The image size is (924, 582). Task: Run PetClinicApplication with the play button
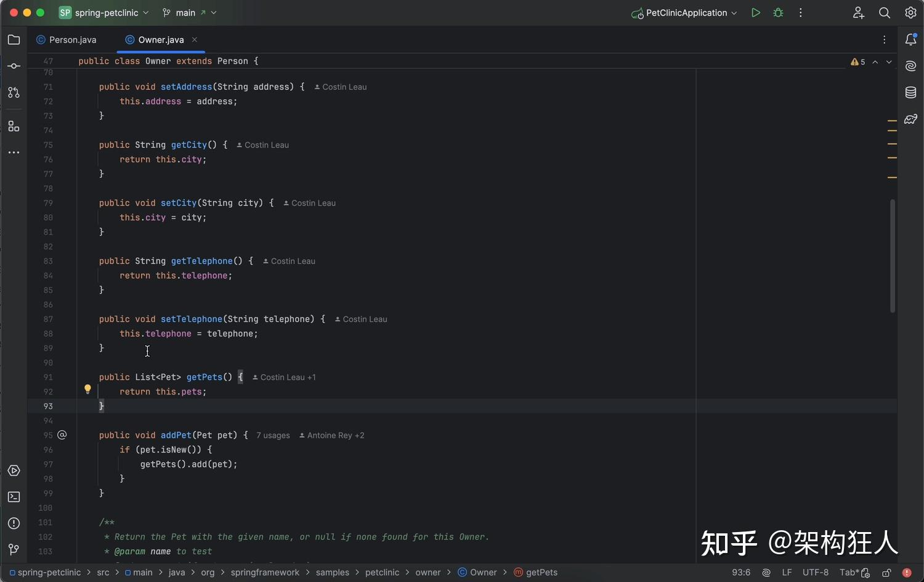pos(756,13)
